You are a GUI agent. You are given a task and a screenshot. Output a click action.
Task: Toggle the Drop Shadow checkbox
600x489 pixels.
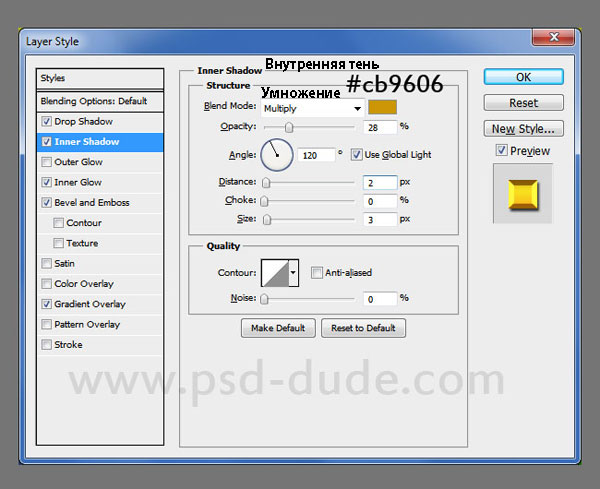pyautogui.click(x=46, y=121)
